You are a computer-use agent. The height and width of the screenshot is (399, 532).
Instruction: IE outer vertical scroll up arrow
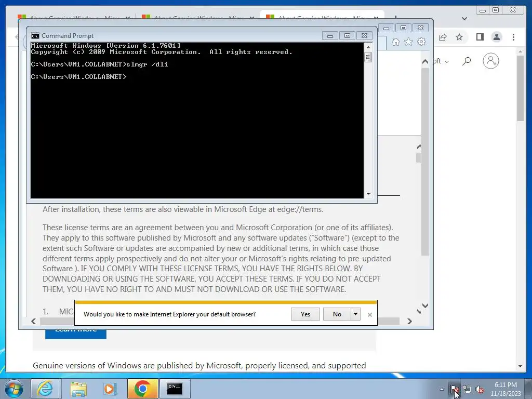click(x=425, y=61)
